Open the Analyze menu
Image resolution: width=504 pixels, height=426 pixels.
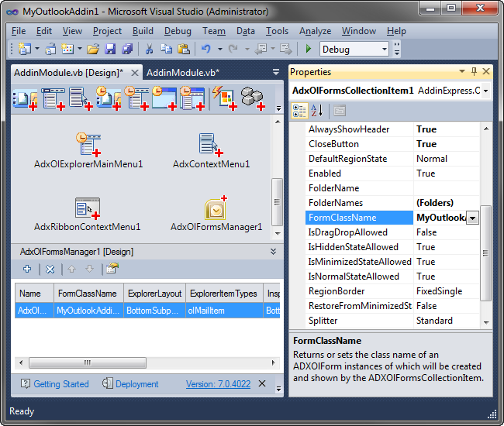[x=316, y=31]
